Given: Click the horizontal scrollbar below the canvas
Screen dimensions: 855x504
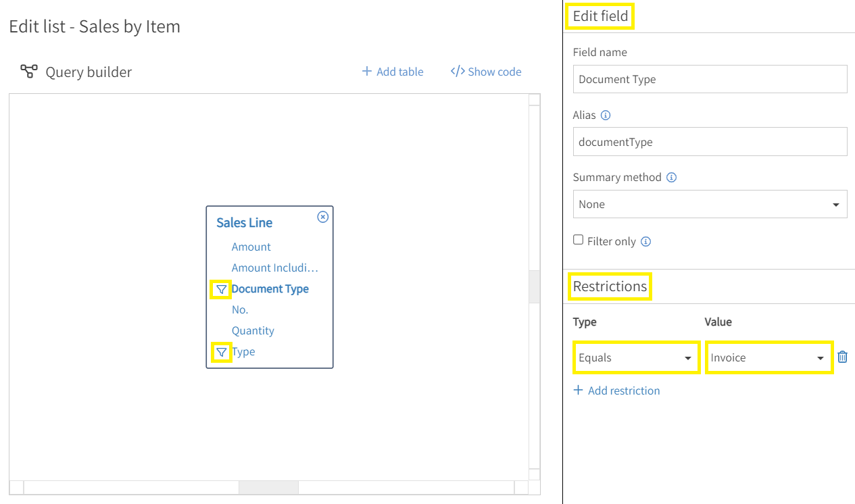Looking at the screenshot, I should click(268, 486).
